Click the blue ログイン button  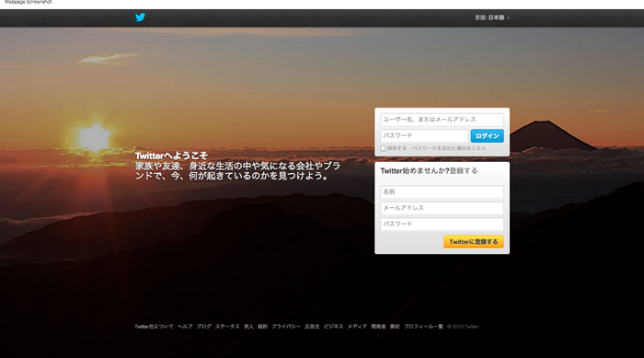coord(487,135)
